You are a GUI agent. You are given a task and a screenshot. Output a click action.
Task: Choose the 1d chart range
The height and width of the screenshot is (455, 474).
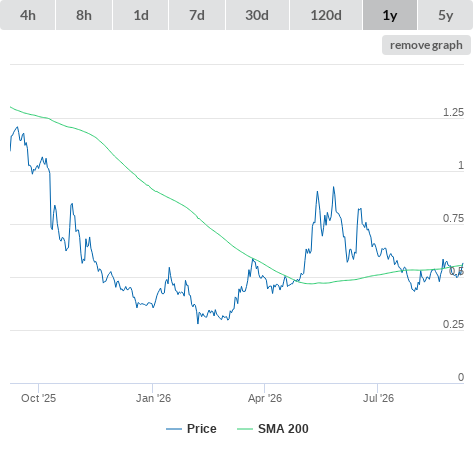pos(141,15)
